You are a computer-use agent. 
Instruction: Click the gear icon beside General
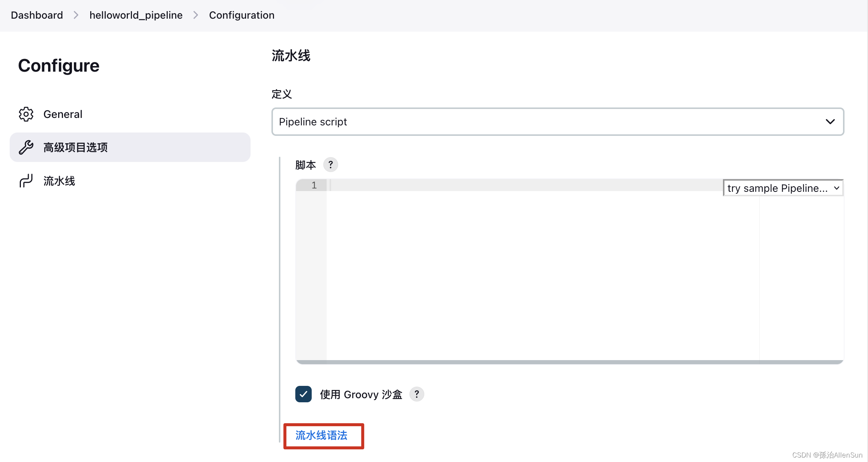click(26, 114)
